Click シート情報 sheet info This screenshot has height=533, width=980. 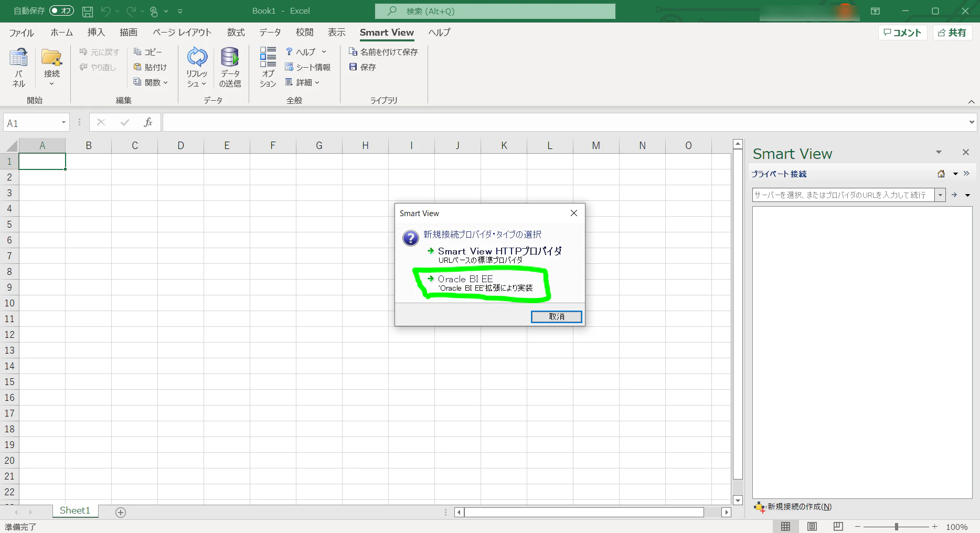[307, 67]
